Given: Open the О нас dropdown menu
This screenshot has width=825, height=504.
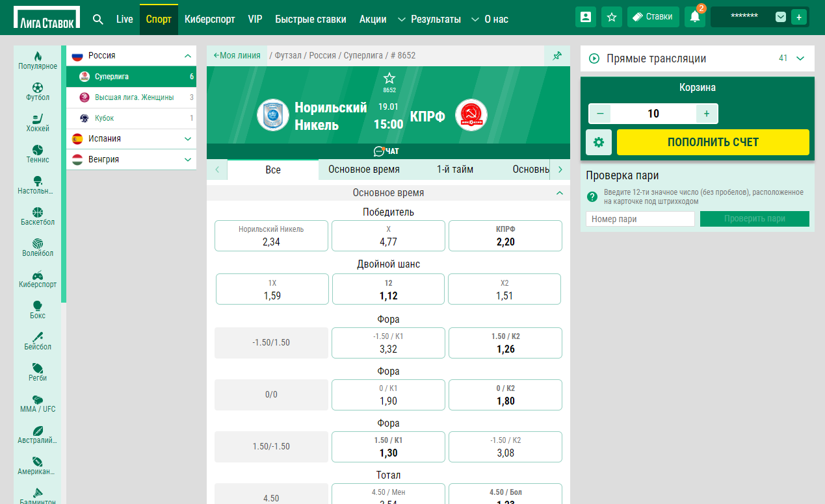Looking at the screenshot, I should tap(490, 19).
